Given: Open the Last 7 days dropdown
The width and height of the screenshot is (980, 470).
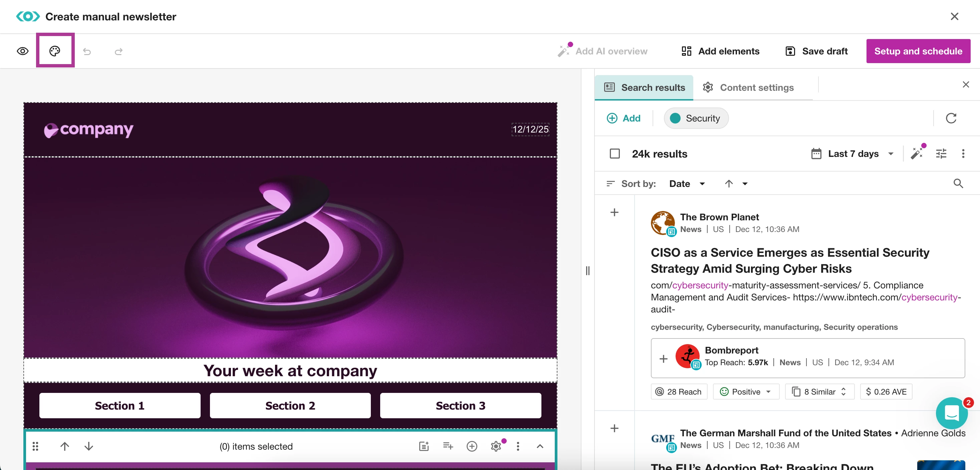Looking at the screenshot, I should pos(852,154).
